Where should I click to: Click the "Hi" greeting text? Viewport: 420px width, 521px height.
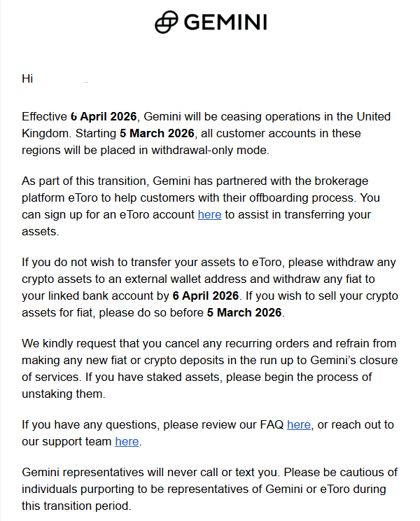(x=28, y=78)
